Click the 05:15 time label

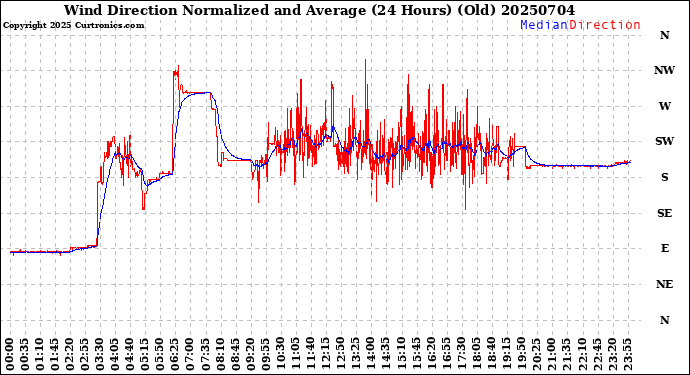click(x=145, y=355)
